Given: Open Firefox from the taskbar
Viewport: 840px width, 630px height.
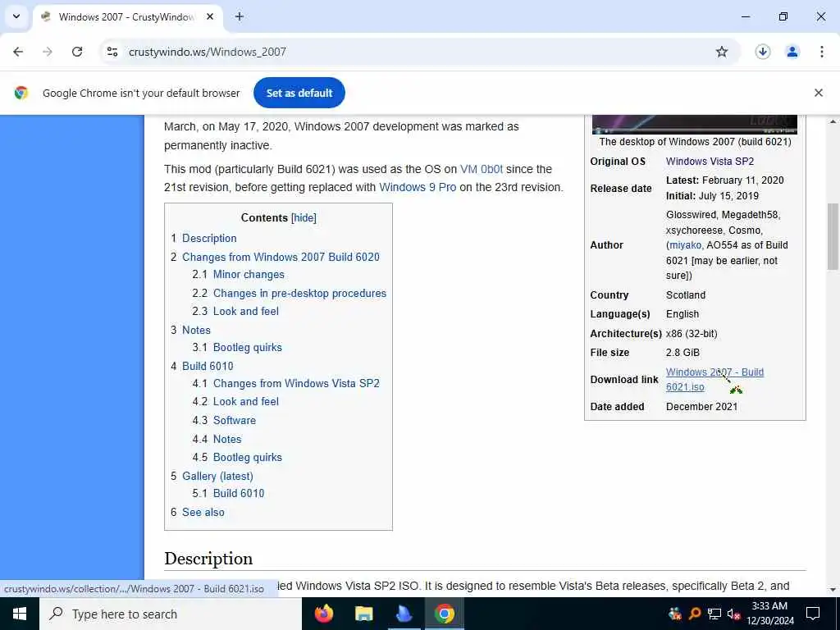Looking at the screenshot, I should [x=323, y=614].
